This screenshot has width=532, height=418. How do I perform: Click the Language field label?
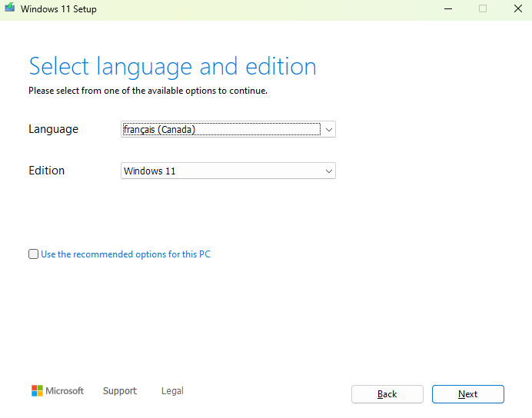53,129
